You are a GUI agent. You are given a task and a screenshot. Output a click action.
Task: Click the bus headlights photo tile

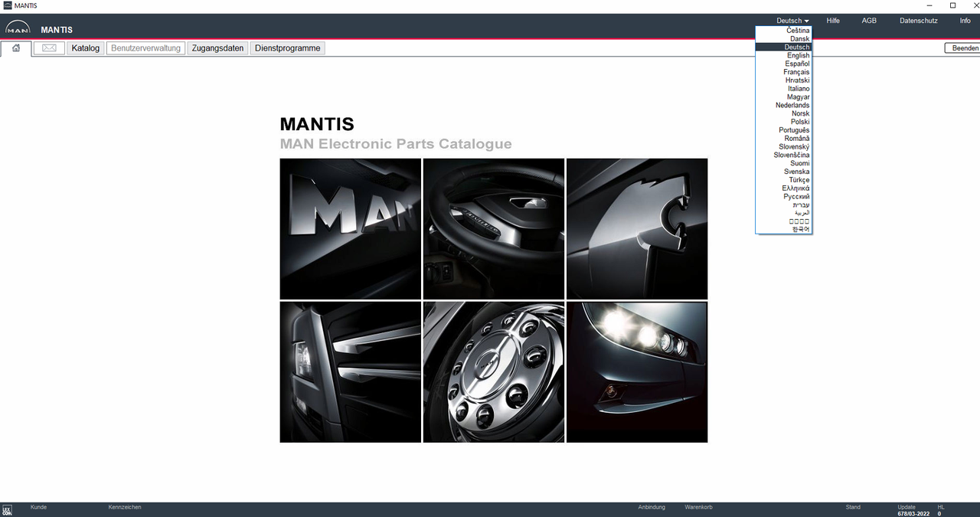(637, 372)
